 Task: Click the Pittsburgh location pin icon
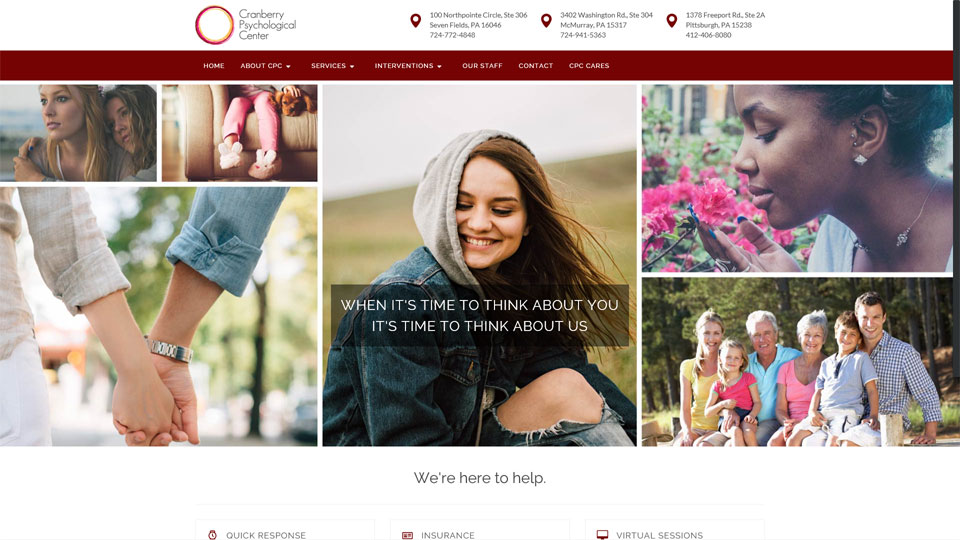tap(672, 21)
